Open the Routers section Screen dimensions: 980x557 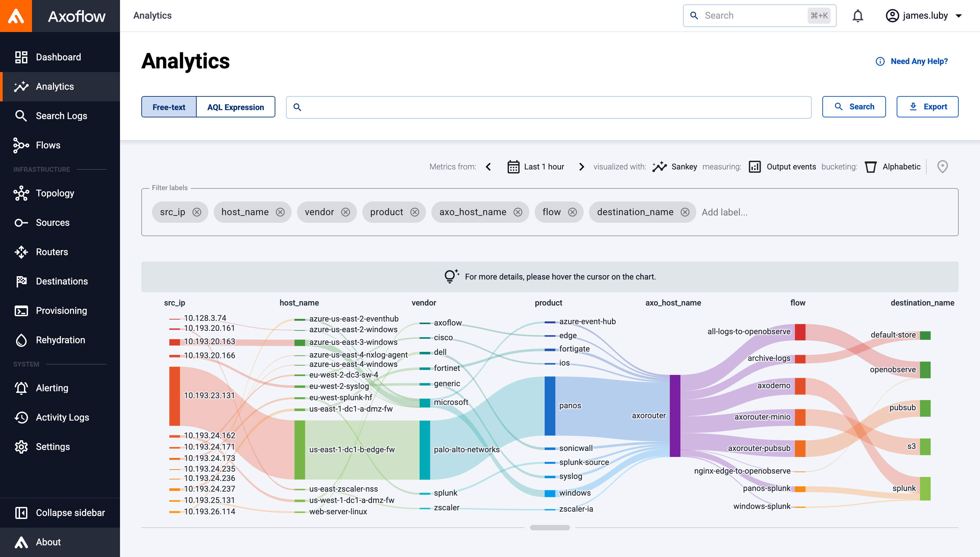52,252
